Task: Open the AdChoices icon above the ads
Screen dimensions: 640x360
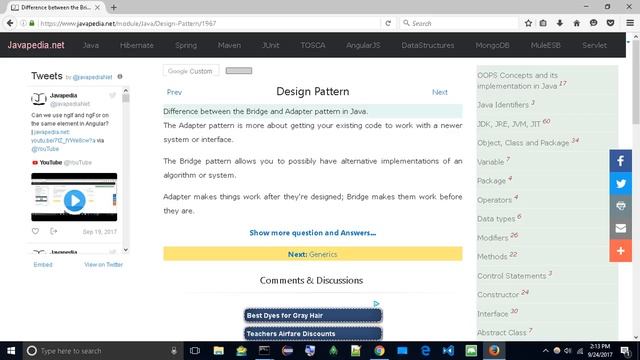Action: point(376,304)
